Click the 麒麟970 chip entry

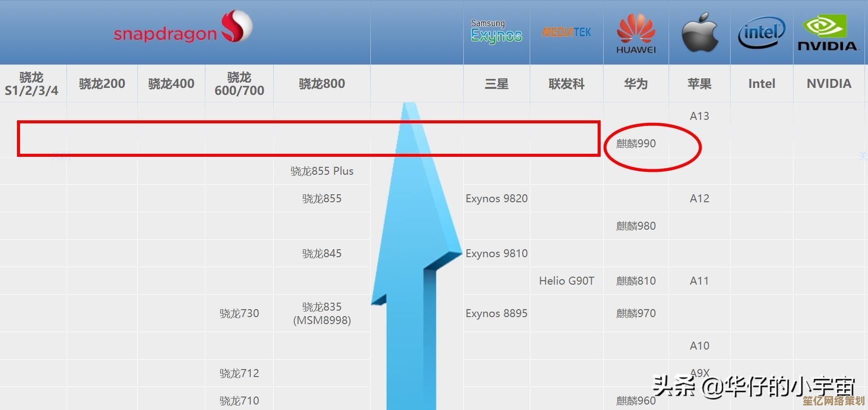(636, 313)
